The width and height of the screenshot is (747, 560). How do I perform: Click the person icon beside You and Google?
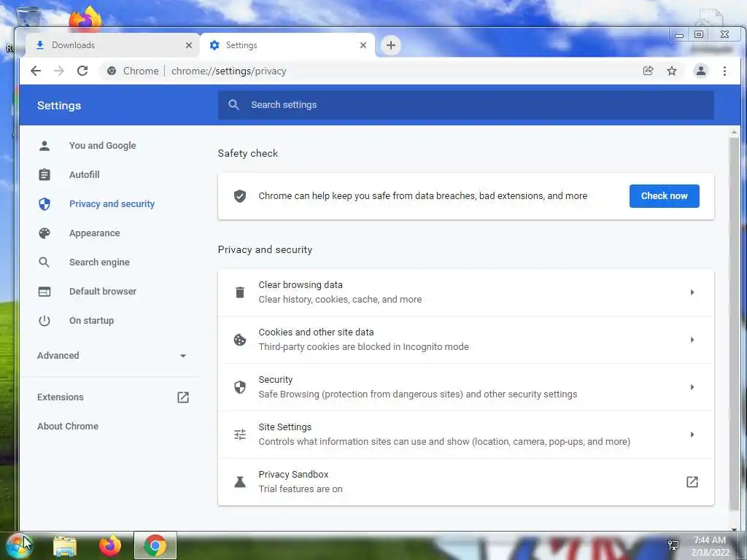(44, 146)
